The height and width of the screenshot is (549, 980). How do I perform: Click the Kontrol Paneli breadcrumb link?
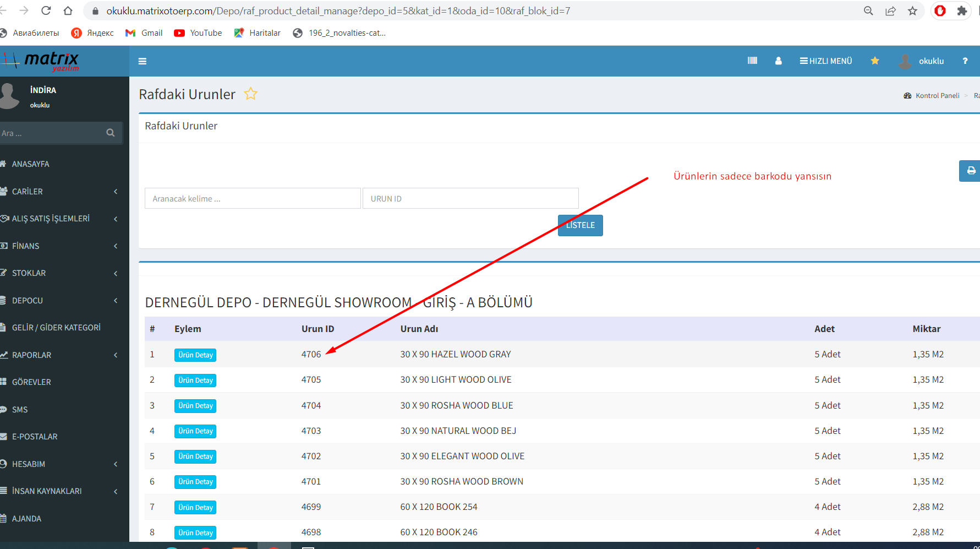(x=937, y=96)
